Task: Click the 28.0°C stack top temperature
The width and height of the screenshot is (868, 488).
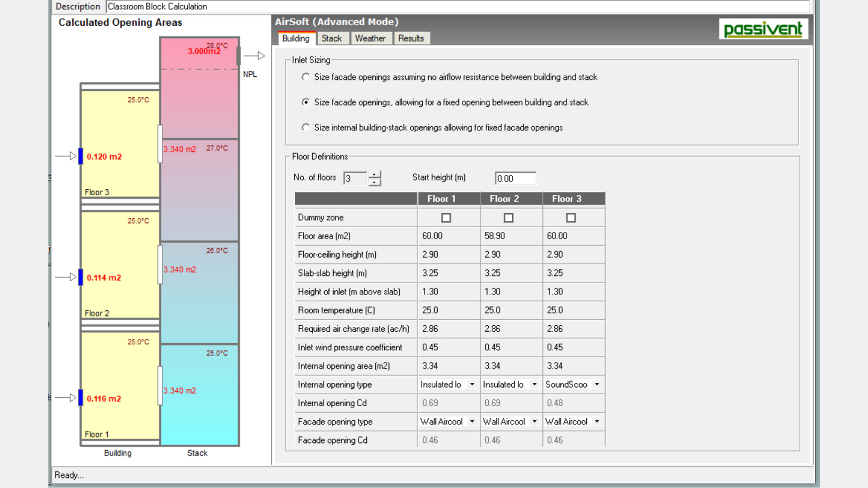Action: pos(217,46)
